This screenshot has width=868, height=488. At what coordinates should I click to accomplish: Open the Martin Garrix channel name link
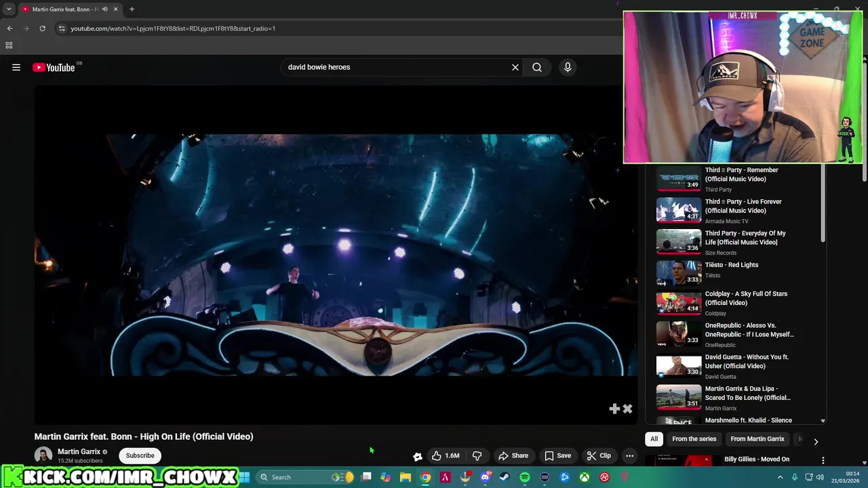pyautogui.click(x=79, y=451)
